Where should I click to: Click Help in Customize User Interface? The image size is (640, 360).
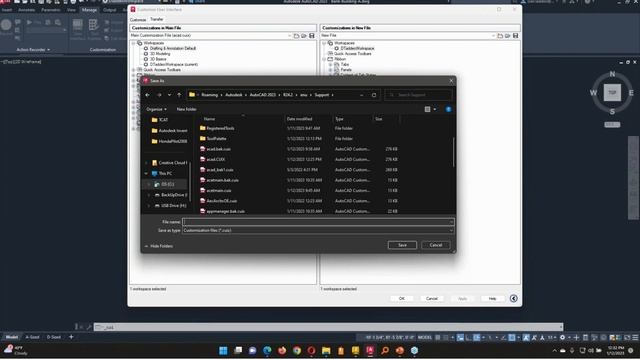[492, 299]
